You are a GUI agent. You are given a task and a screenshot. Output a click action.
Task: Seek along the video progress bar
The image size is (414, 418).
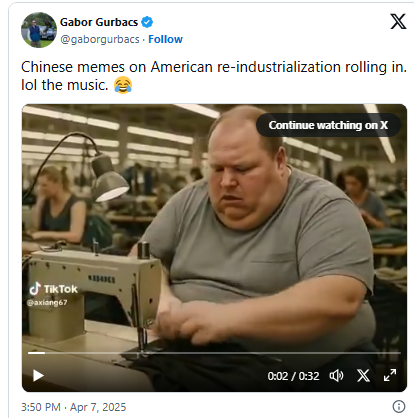coord(214,353)
